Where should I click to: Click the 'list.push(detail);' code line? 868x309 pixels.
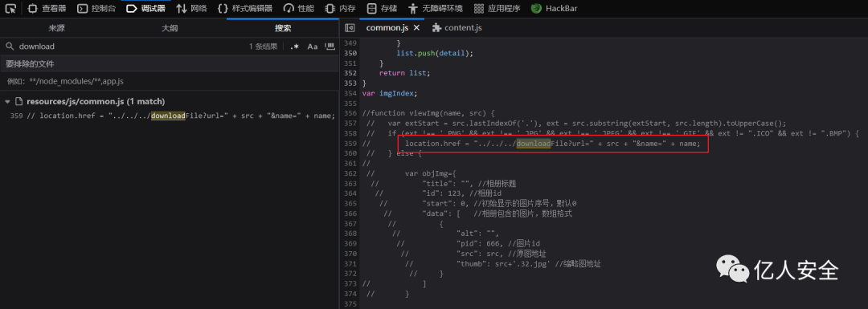435,53
